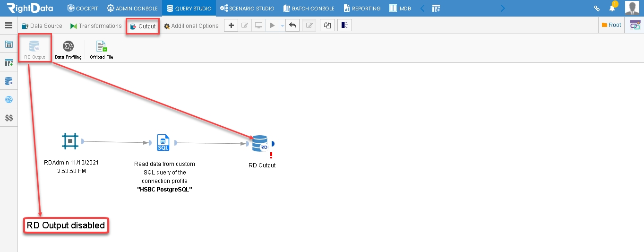Show next modules with right chevron
Viewport: 644px width, 252px height.
(503, 8)
